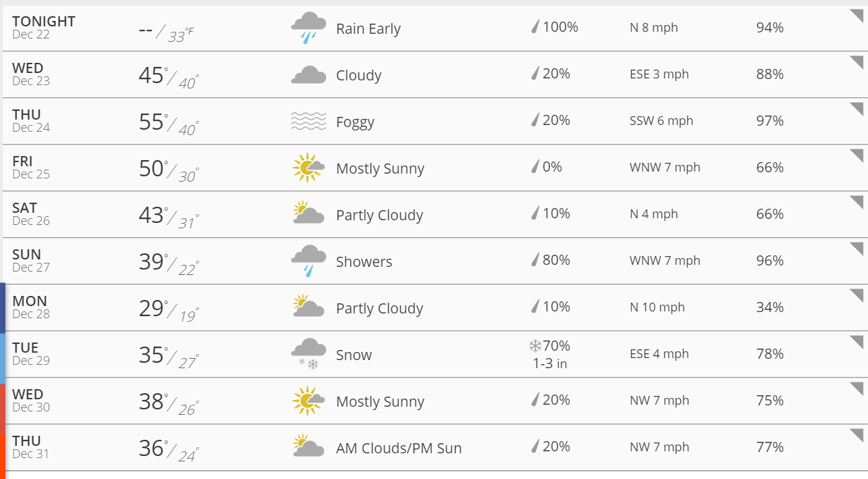Click the rain cloud icon for Tonight
The width and height of the screenshot is (868, 479).
click(308, 28)
